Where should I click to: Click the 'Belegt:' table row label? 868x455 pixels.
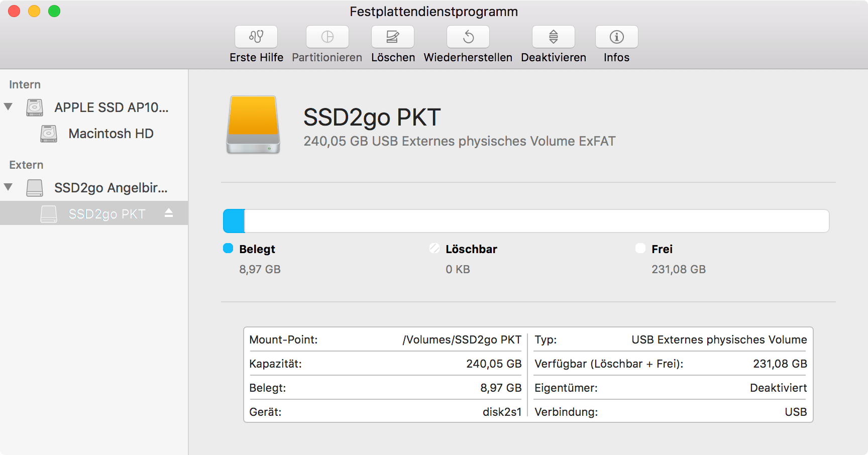point(268,388)
